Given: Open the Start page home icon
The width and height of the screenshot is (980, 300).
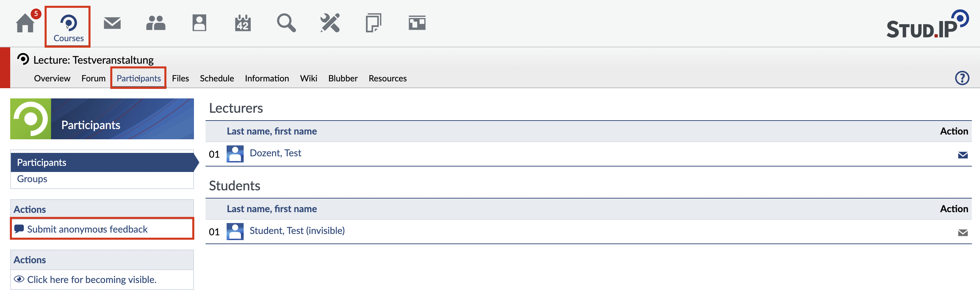Looking at the screenshot, I should (25, 23).
